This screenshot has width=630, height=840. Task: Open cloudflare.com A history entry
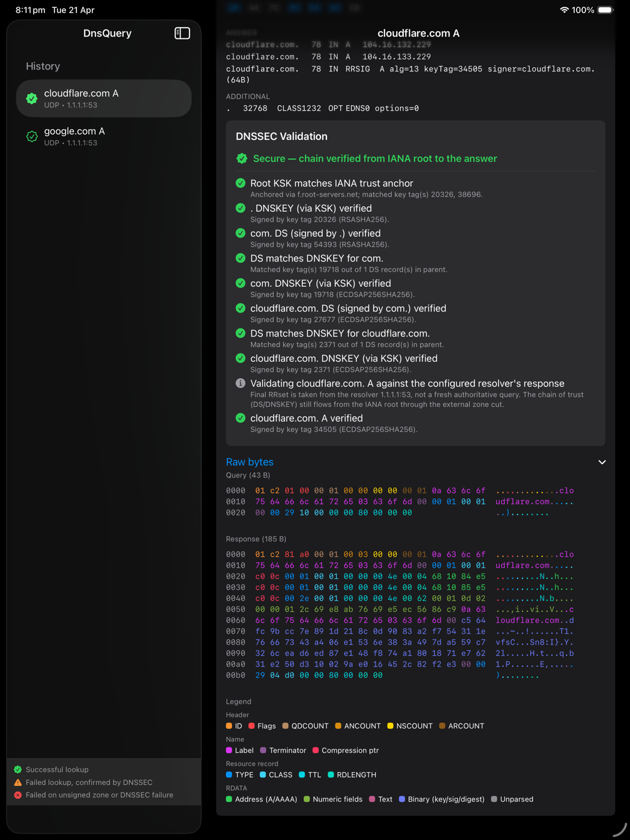[x=104, y=98]
